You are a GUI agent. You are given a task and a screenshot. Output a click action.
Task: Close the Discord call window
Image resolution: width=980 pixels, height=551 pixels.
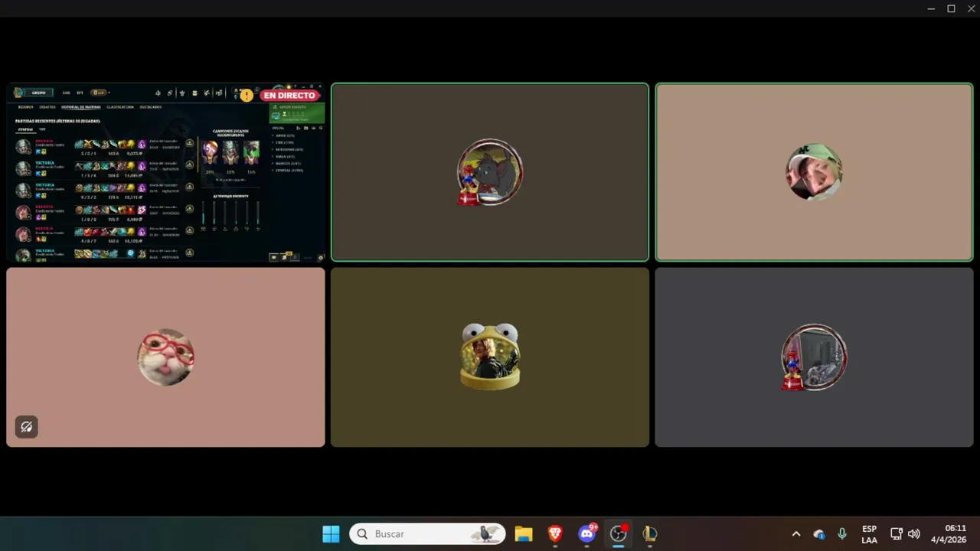point(971,8)
